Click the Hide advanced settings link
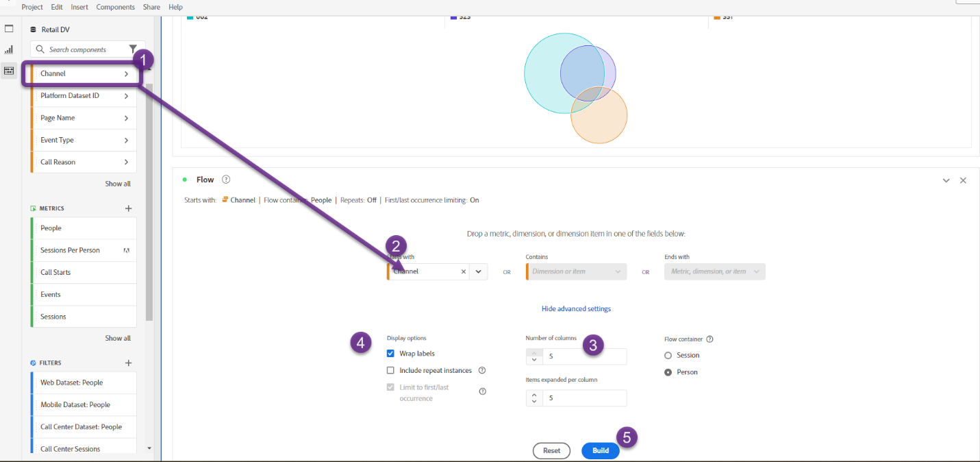Screen dimensions: 980x462 point(576,308)
